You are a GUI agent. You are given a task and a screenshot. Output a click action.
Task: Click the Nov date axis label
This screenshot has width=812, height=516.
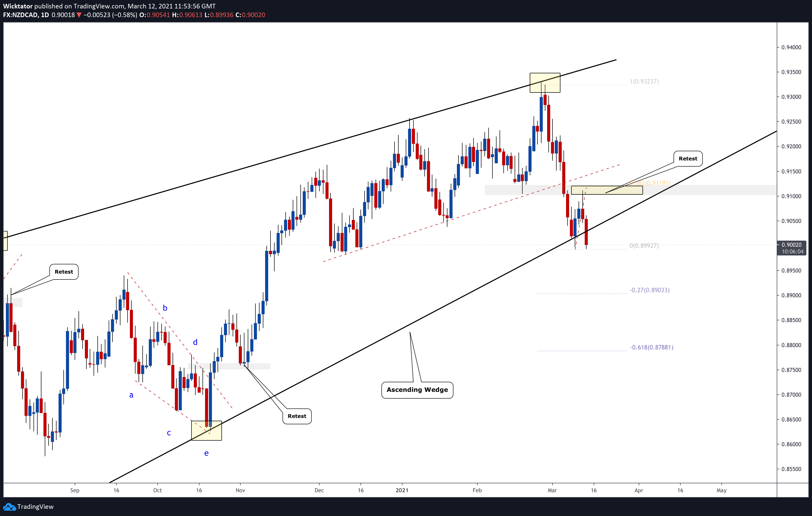[240, 490]
